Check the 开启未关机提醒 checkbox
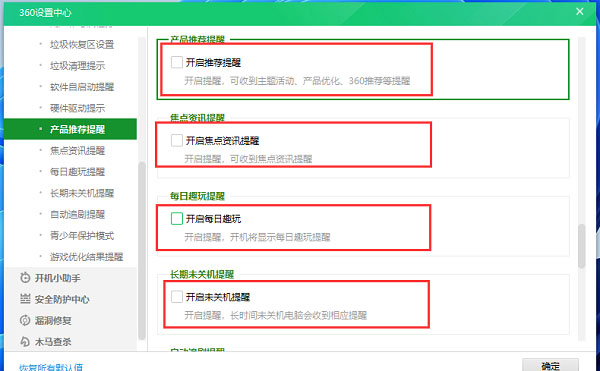 177,297
